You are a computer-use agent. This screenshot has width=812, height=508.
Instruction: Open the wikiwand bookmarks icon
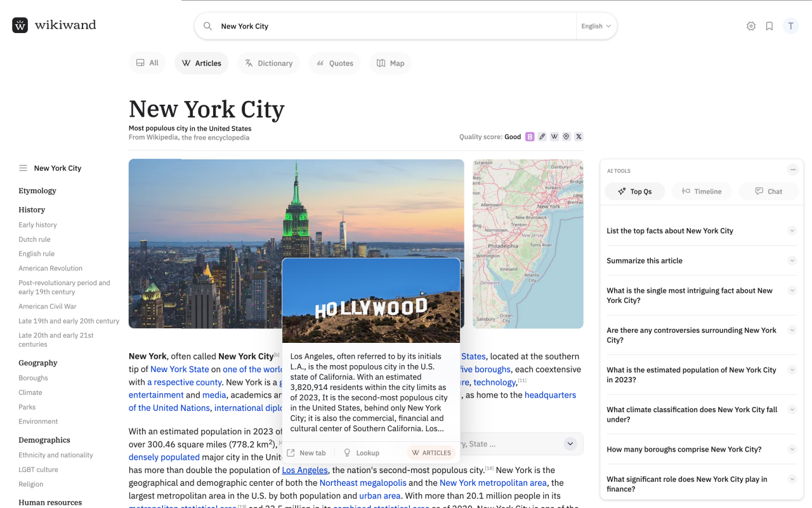pos(769,26)
